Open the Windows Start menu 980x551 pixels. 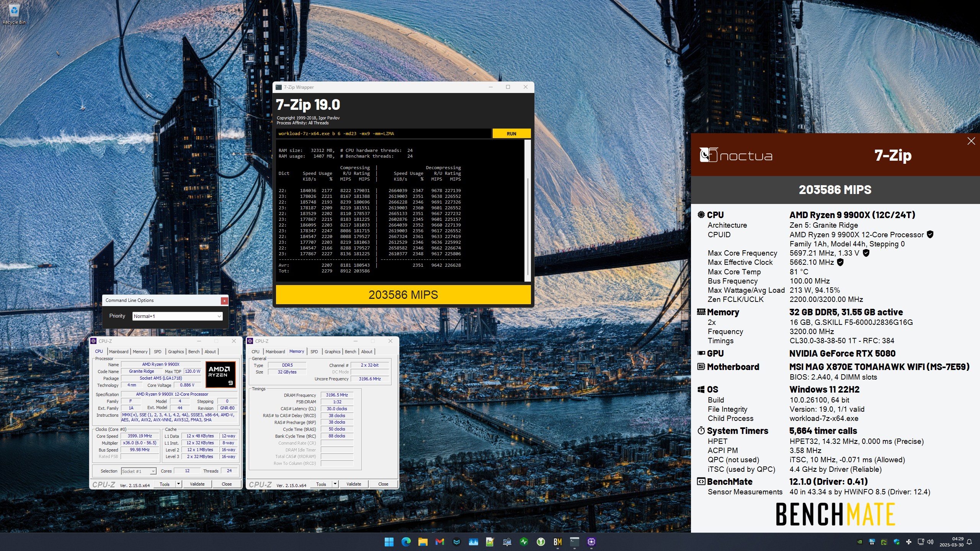click(x=389, y=541)
